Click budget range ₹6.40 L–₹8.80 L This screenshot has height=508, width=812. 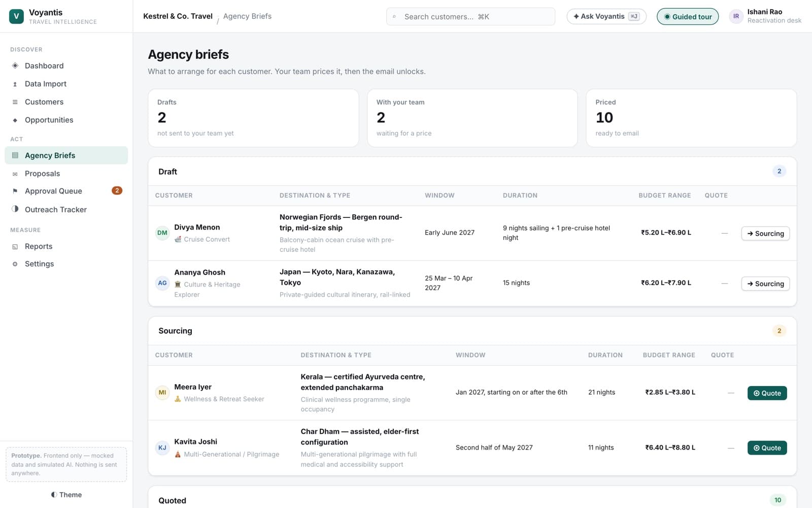point(670,448)
